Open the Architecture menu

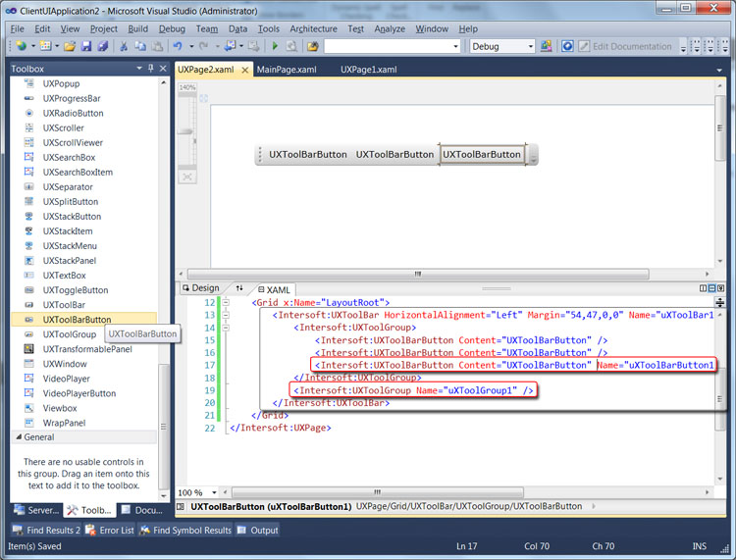point(313,29)
